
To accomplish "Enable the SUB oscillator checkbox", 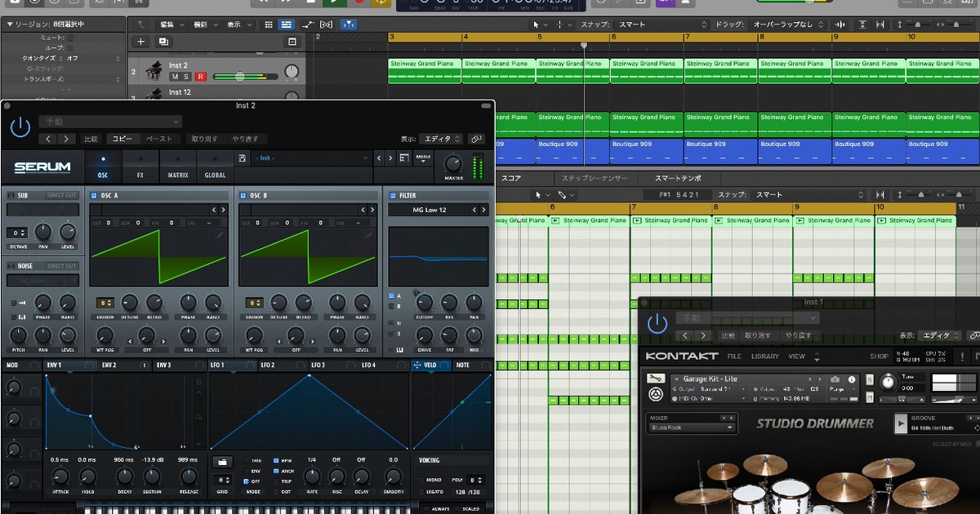I will [10, 196].
